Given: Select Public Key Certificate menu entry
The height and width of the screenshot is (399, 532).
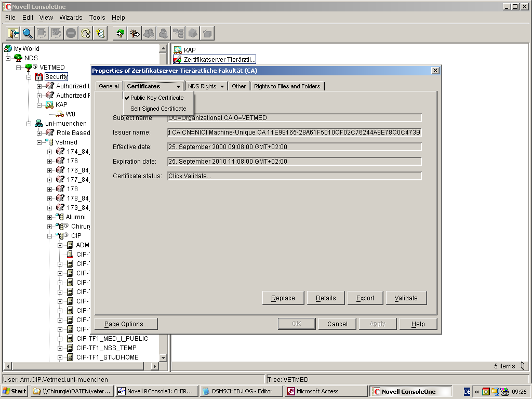Looking at the screenshot, I should [157, 98].
